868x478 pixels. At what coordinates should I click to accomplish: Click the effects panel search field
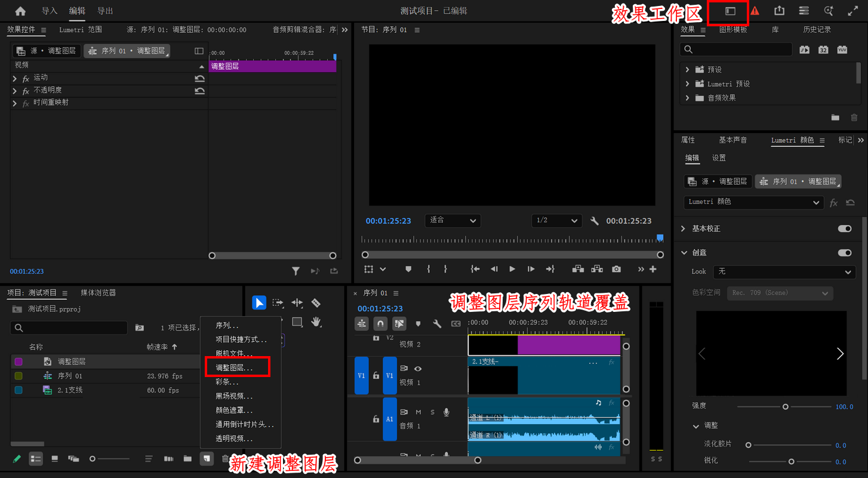click(736, 50)
